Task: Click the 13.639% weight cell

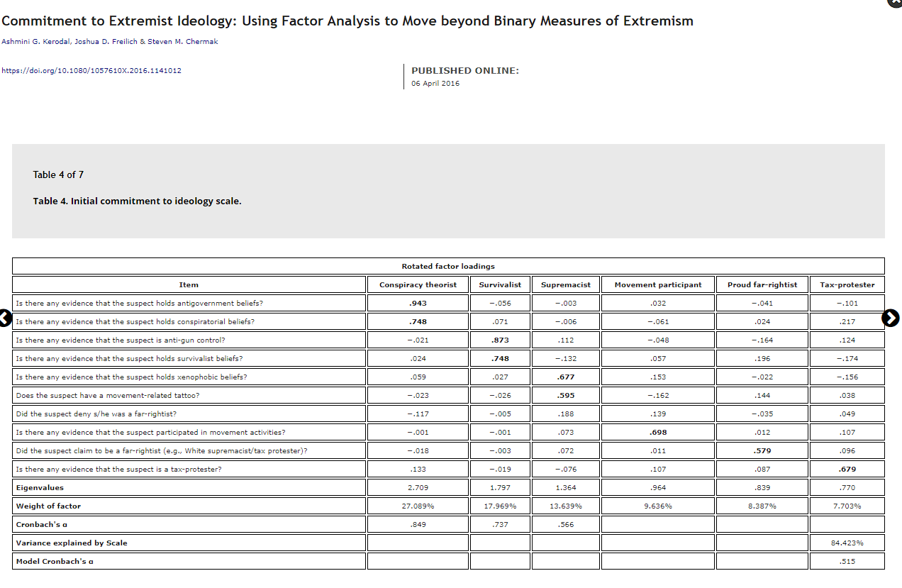Action: 566,506
